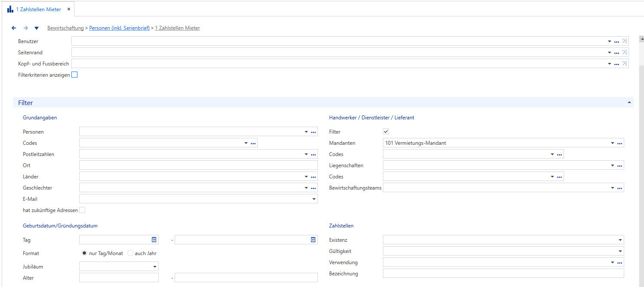This screenshot has height=287, width=644.
Task: Expand the Existenz dropdown
Action: [x=620, y=240]
